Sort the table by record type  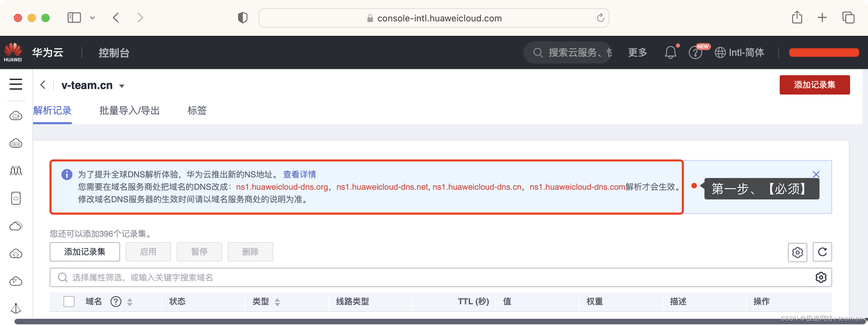277,302
